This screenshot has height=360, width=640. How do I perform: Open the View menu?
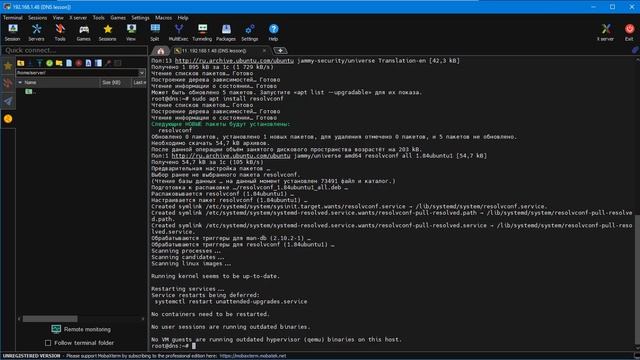coord(58,18)
